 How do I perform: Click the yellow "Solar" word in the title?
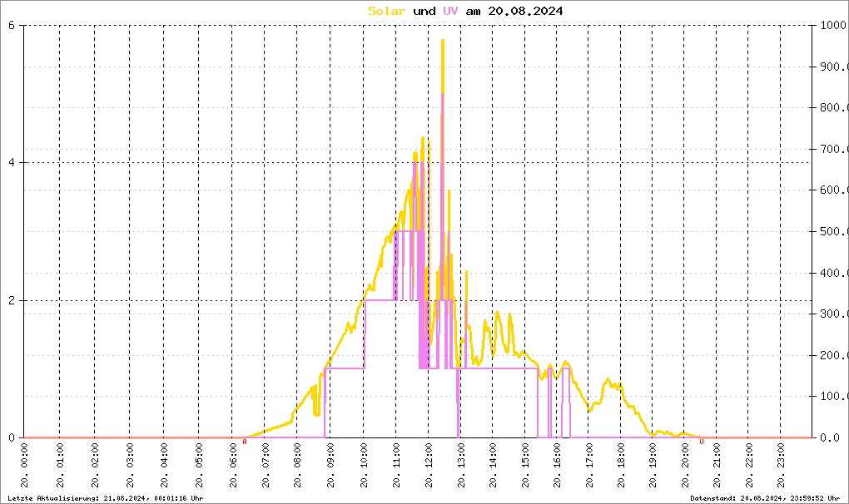pos(387,12)
